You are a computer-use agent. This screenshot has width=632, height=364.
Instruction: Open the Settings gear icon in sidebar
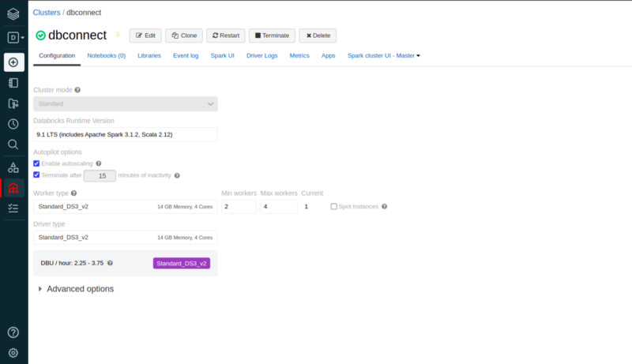13,353
